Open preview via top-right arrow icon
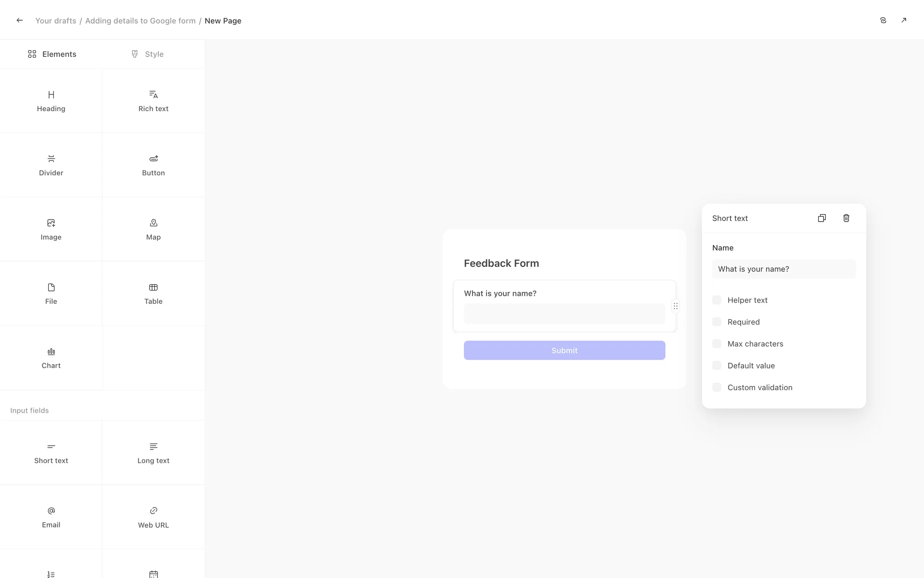924x578 pixels. [x=903, y=20]
